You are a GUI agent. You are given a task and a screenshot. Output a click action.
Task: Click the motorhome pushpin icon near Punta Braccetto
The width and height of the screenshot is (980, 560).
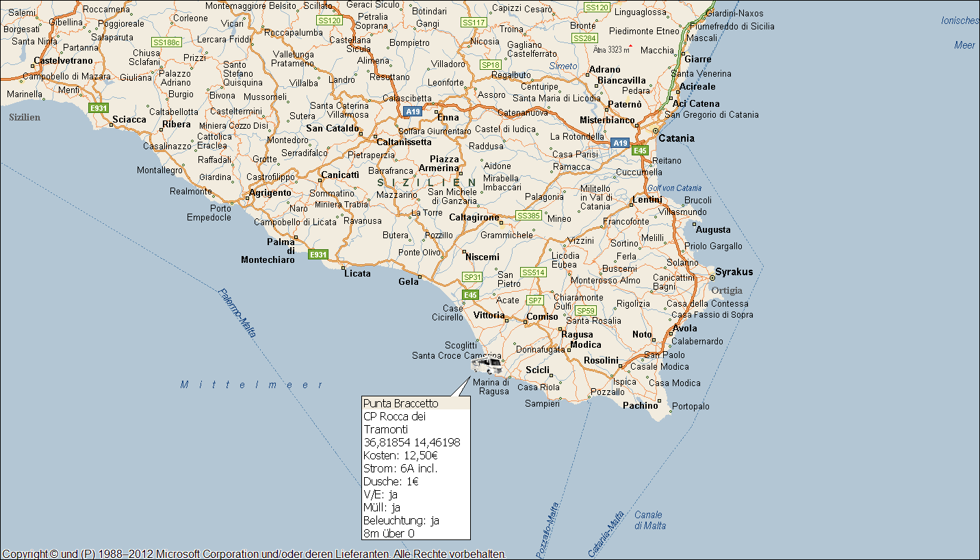pyautogui.click(x=487, y=365)
